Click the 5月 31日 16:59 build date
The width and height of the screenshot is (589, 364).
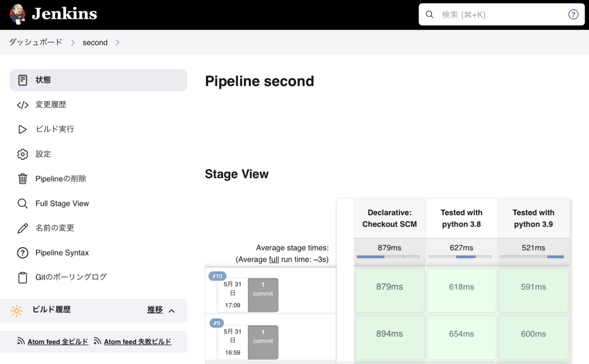[233, 341]
